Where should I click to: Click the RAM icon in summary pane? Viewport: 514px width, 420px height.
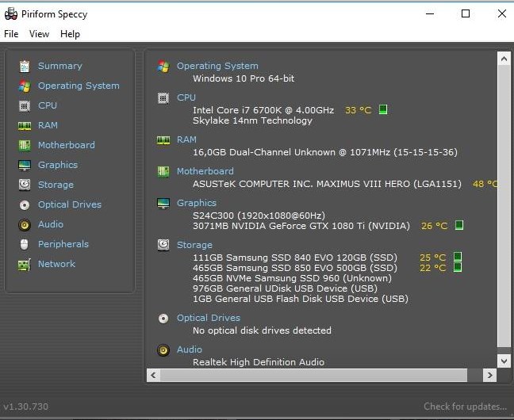click(x=163, y=140)
